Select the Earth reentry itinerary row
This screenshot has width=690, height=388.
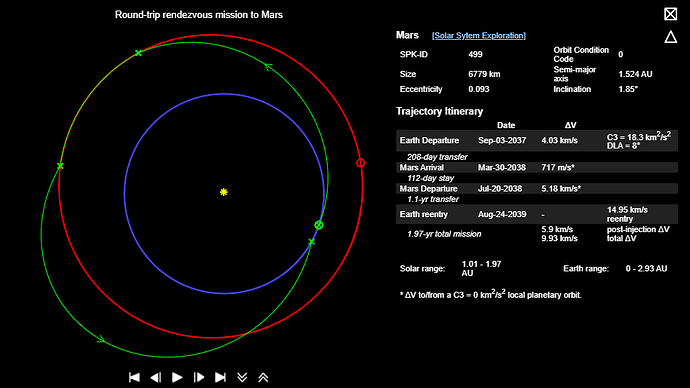coord(537,214)
